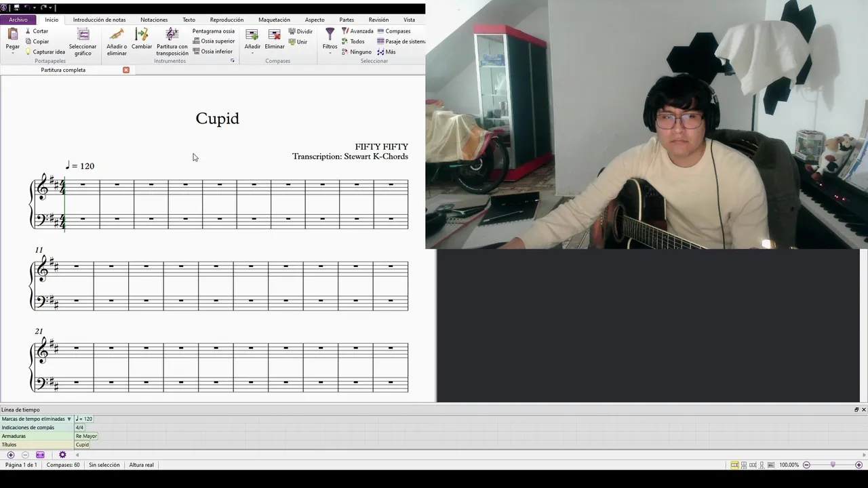Click the score zoom in plus button

click(859, 465)
